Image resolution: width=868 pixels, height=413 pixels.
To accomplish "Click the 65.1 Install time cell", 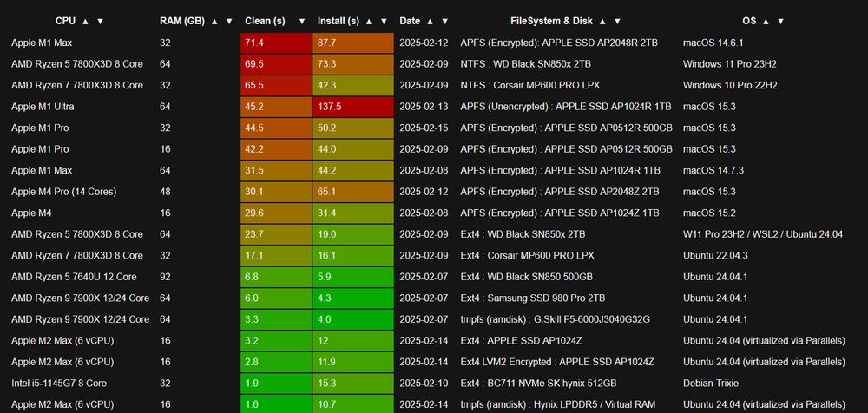I will 353,192.
